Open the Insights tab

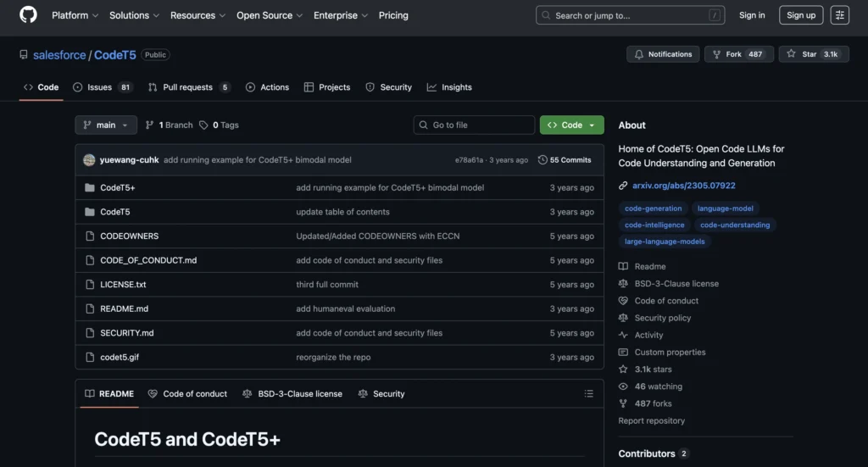point(449,87)
